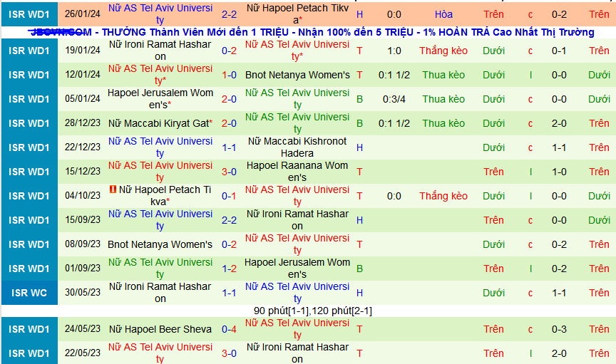Click the 0:3/4 handicap value

(394, 99)
